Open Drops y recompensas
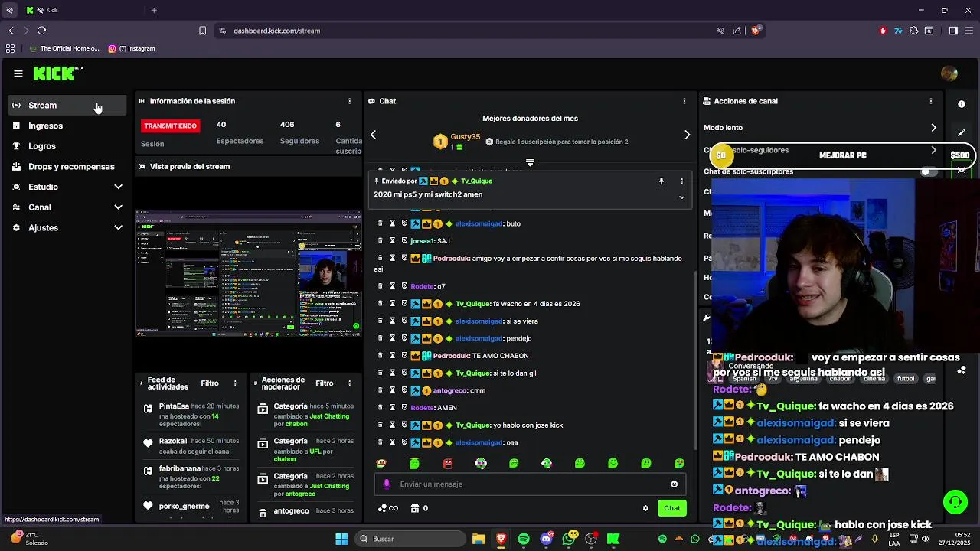The width and height of the screenshot is (980, 551). 67,167
